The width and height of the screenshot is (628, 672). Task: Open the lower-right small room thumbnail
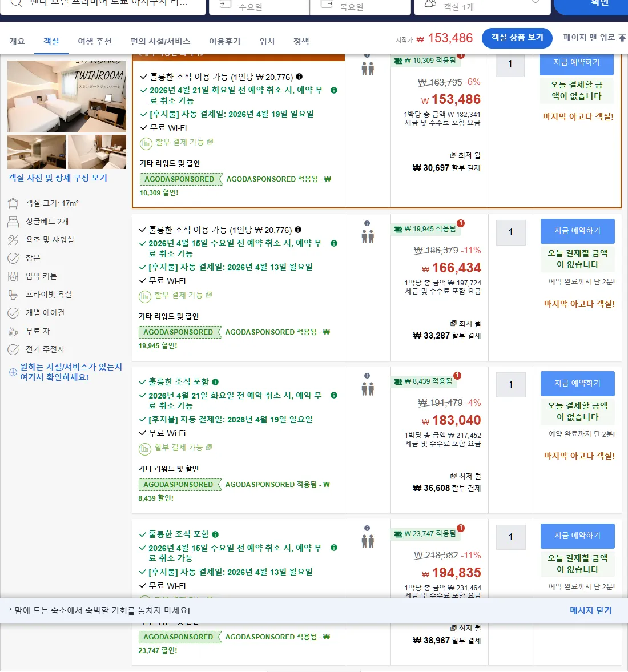(97, 152)
